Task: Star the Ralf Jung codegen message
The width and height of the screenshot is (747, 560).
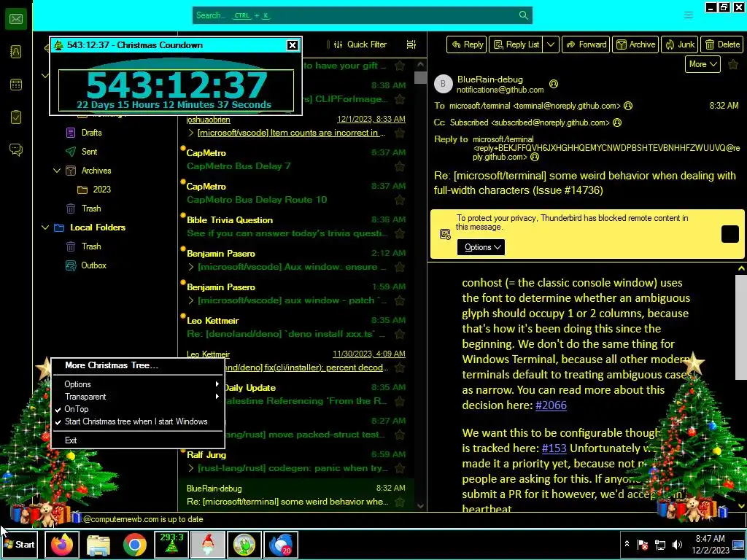Action: pos(400,468)
